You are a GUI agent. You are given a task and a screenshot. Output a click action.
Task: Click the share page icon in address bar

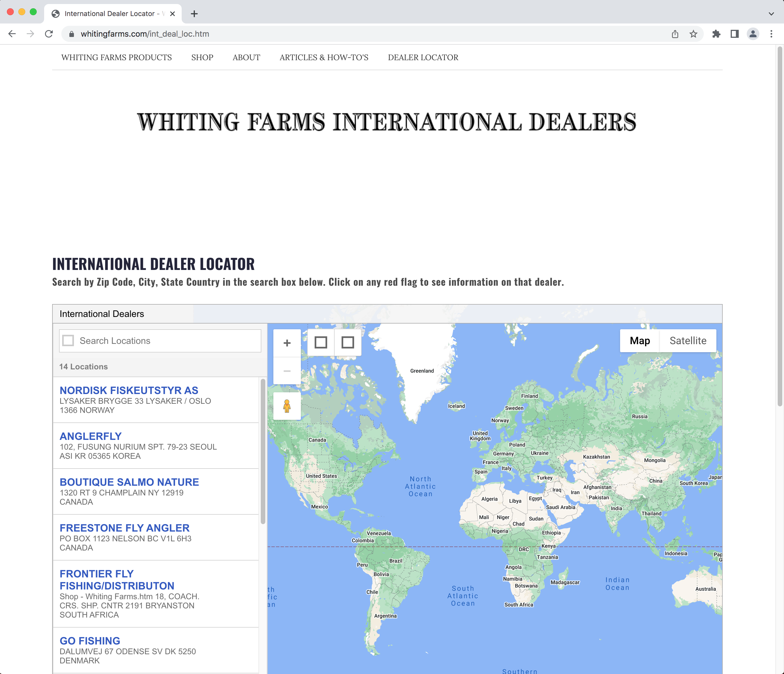click(x=675, y=34)
